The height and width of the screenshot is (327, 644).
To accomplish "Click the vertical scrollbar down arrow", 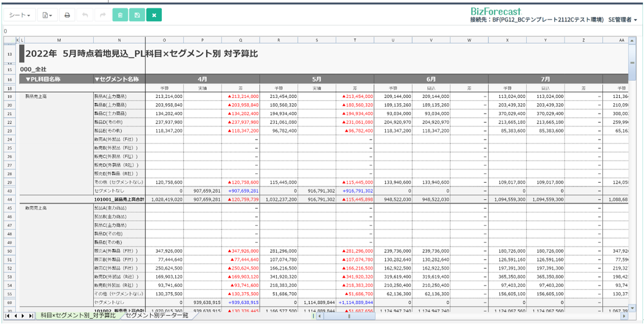I will 632,308.
